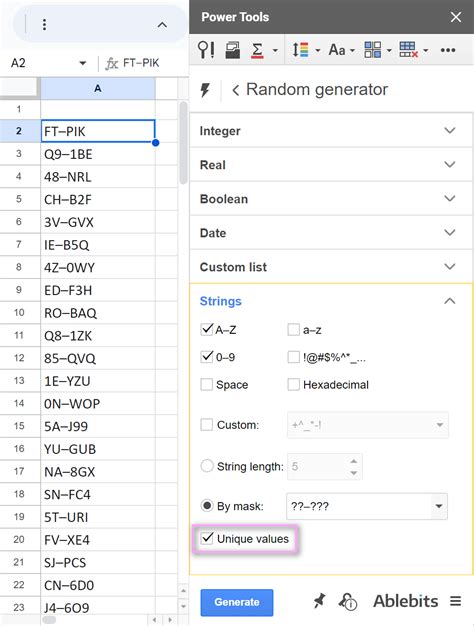Viewport: 474px width, 626px height.
Task: Select the String length radio button
Action: [207, 466]
